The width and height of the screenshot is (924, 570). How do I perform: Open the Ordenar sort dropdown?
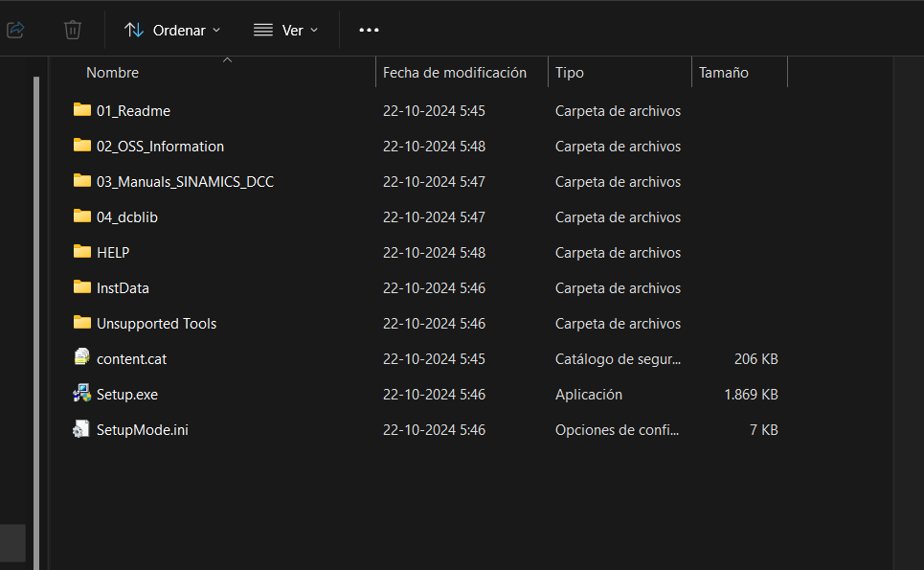172,30
